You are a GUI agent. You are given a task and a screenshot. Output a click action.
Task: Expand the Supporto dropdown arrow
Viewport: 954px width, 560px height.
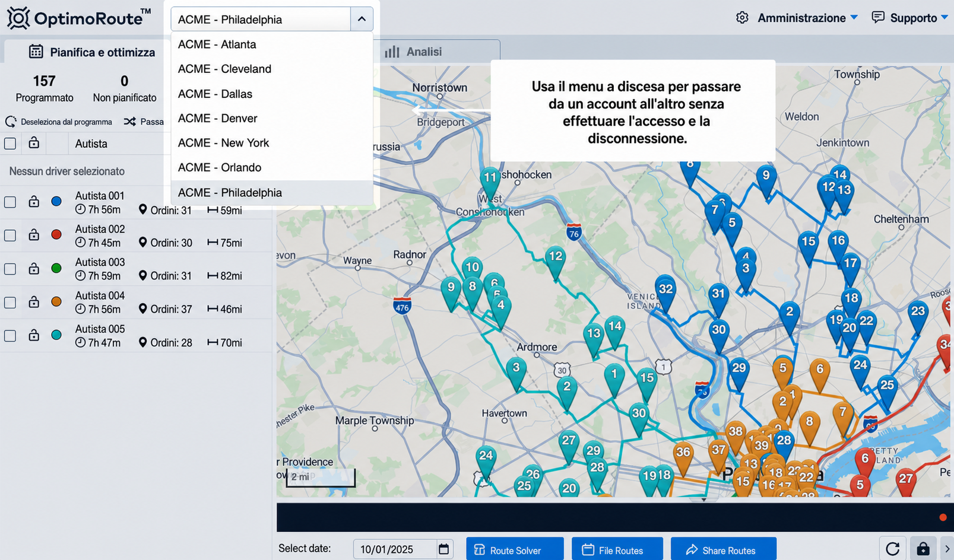point(945,18)
